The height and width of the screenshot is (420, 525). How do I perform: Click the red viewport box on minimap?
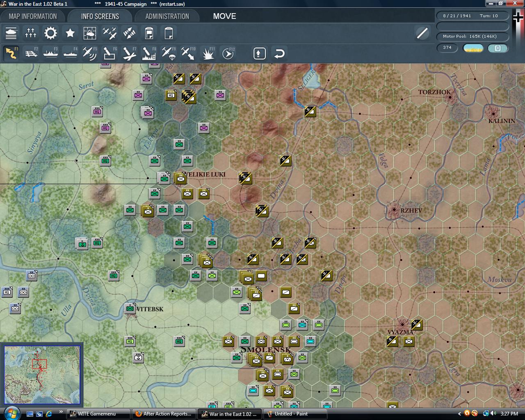click(x=39, y=364)
